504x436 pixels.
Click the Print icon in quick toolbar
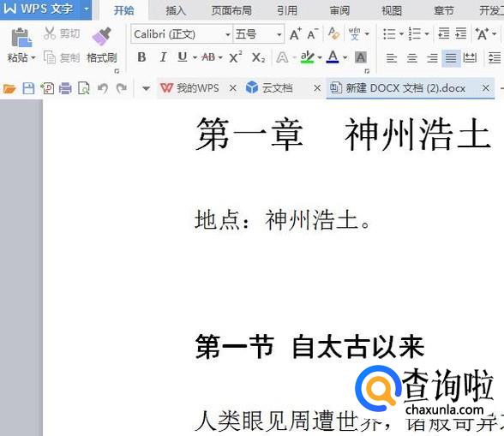click(65, 88)
